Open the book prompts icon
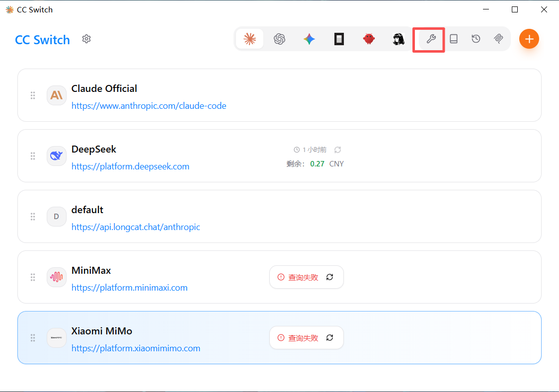559x392 pixels. 454,39
